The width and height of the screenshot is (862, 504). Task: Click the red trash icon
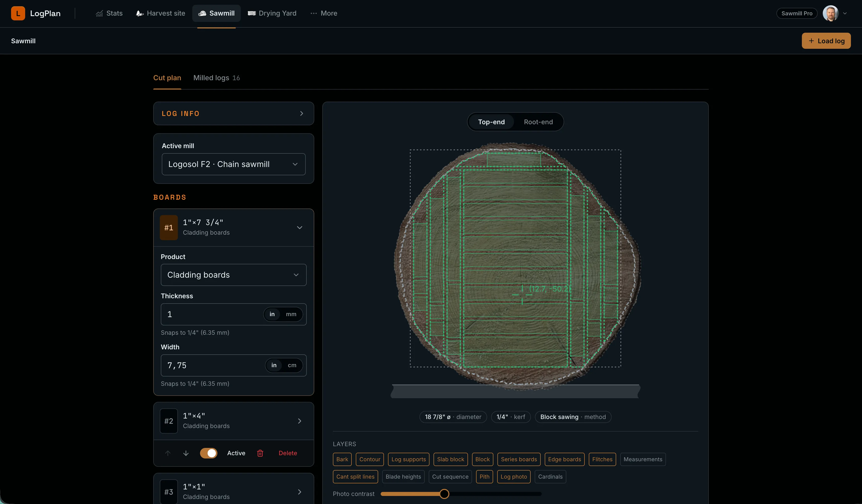260,453
